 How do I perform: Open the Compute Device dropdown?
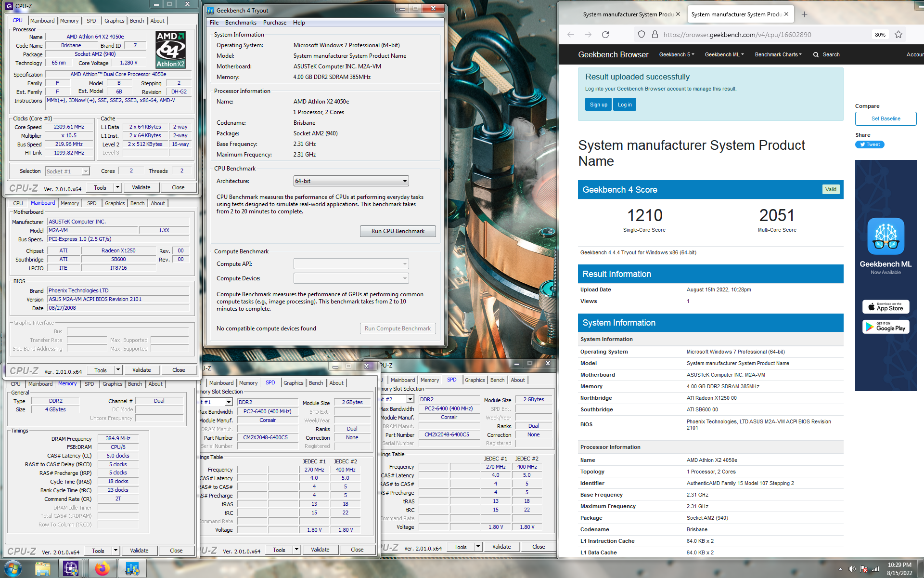pyautogui.click(x=351, y=278)
